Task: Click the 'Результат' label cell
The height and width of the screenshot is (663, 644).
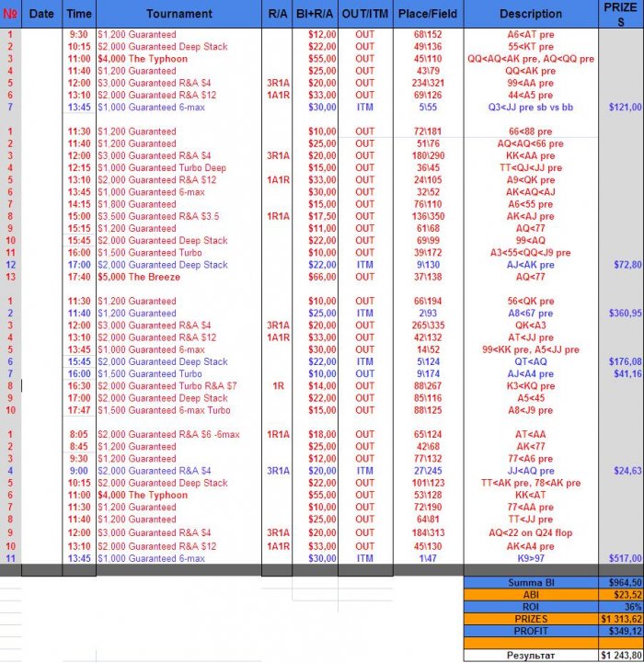Action: pos(531,656)
